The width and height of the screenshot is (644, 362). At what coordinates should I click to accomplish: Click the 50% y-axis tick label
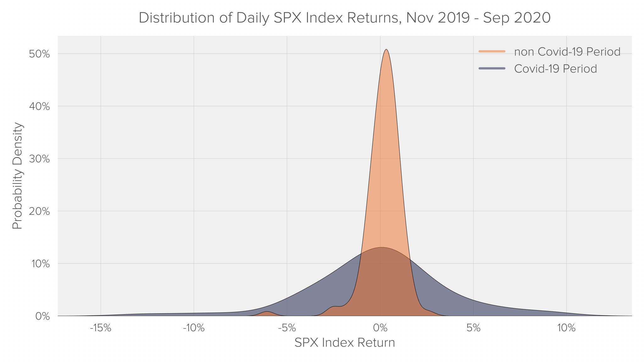pyautogui.click(x=39, y=54)
